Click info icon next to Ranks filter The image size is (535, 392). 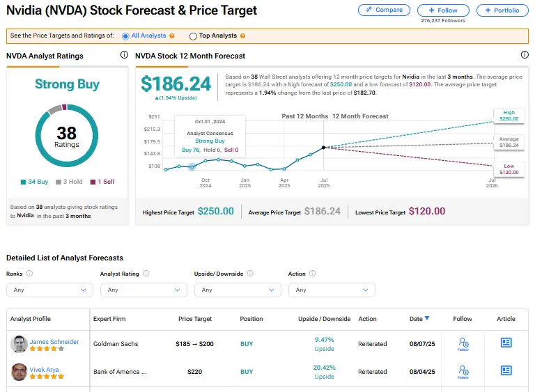pos(29,274)
